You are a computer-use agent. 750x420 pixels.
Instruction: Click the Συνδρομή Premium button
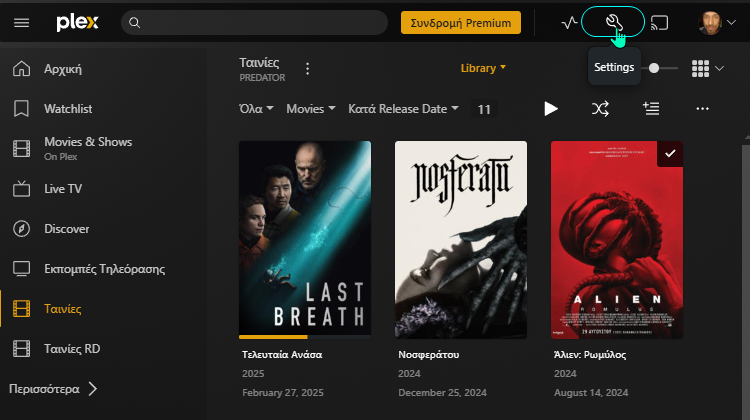click(x=461, y=22)
